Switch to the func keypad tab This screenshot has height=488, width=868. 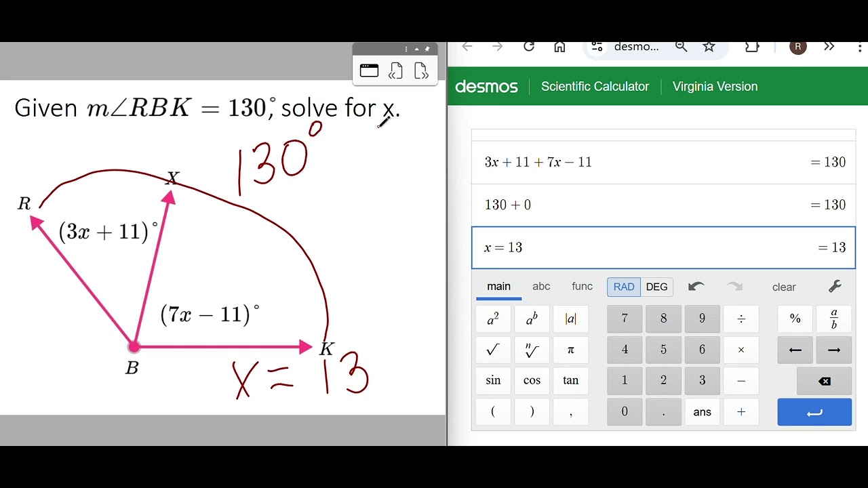click(x=582, y=287)
